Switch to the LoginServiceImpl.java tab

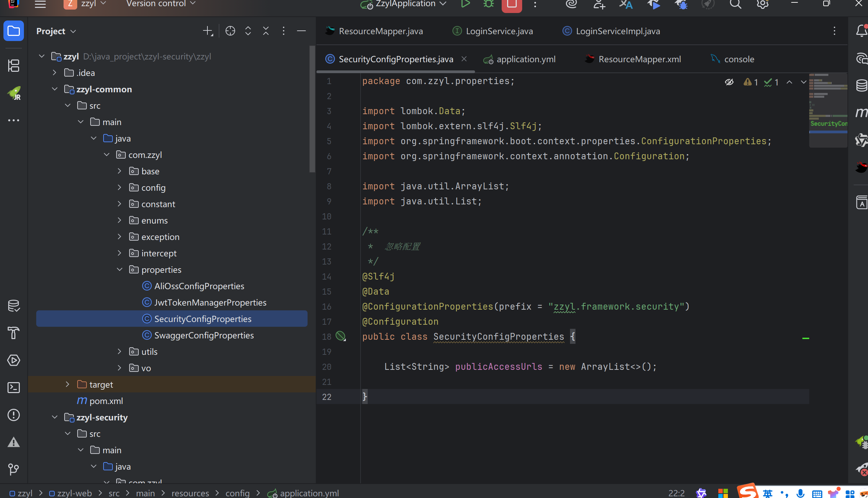point(618,31)
